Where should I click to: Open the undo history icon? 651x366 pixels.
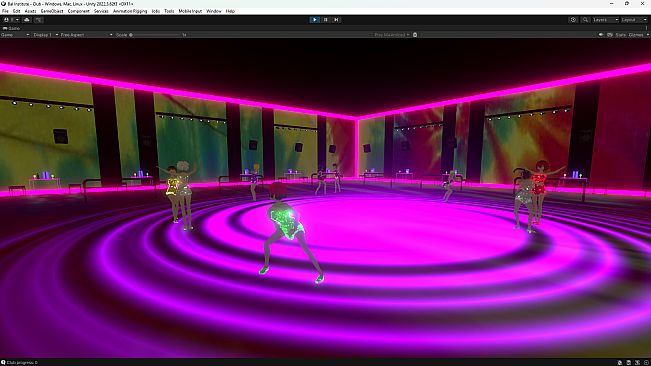(573, 20)
